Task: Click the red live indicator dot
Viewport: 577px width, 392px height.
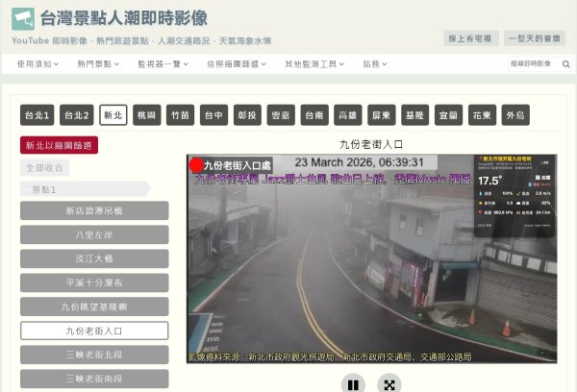Action: point(196,165)
